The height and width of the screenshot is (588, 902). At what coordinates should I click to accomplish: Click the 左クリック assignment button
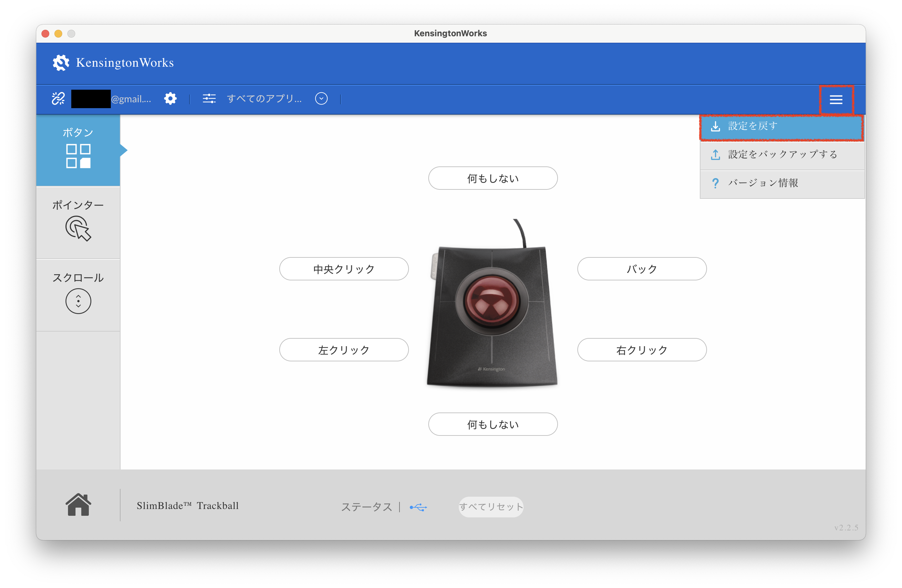(344, 350)
